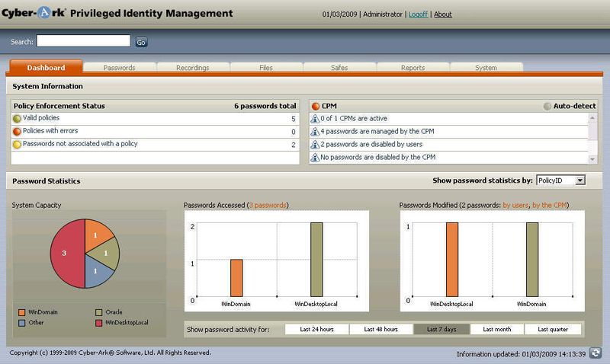The width and height of the screenshot is (610, 364).
Task: Show activity for Last 7 days
Action: (441, 329)
